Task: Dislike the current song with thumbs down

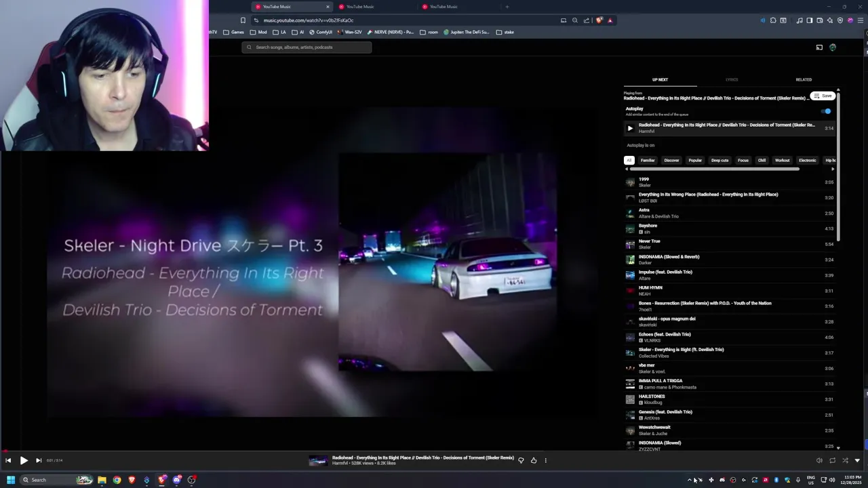Action: coord(521,460)
